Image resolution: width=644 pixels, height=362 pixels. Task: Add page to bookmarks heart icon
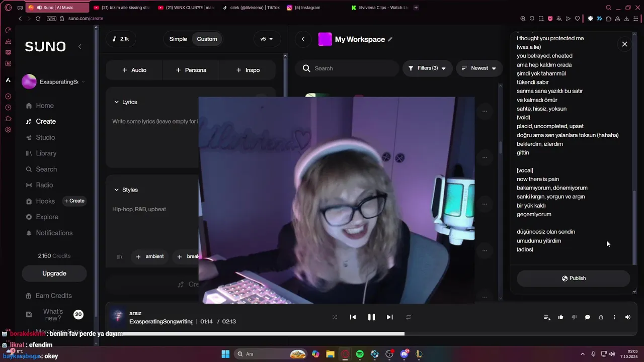coord(577,19)
